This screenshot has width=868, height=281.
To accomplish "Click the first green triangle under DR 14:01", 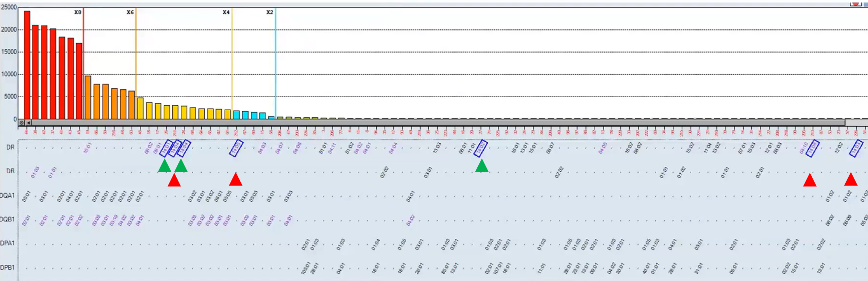I will [x=164, y=166].
